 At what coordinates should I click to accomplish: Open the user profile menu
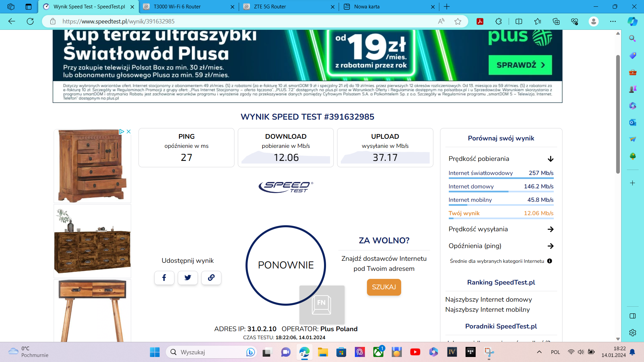593,21
